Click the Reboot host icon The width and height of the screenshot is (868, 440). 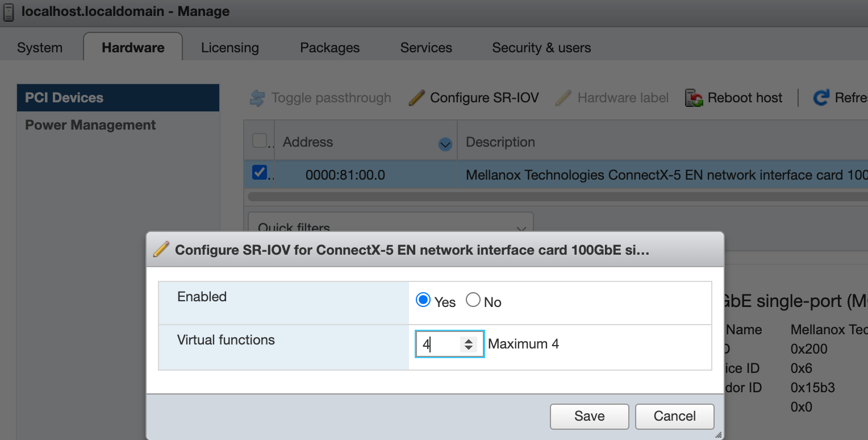tap(693, 97)
